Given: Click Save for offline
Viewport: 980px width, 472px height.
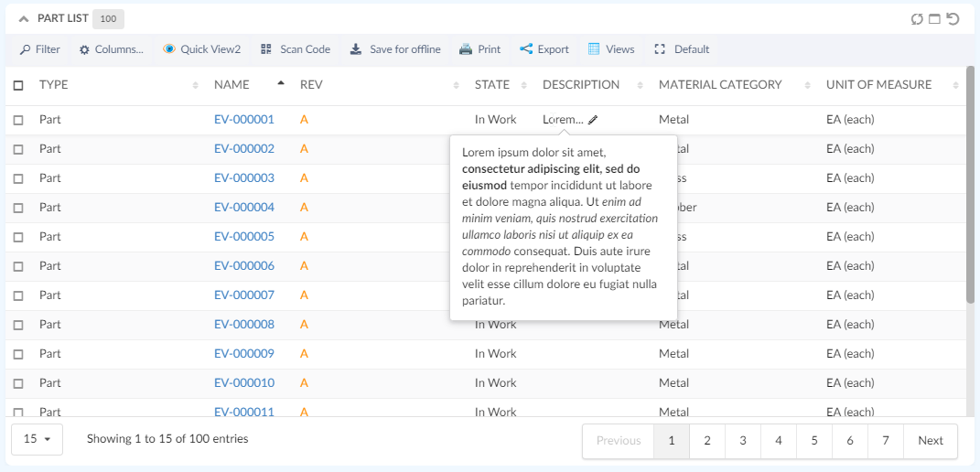Looking at the screenshot, I should (x=394, y=49).
